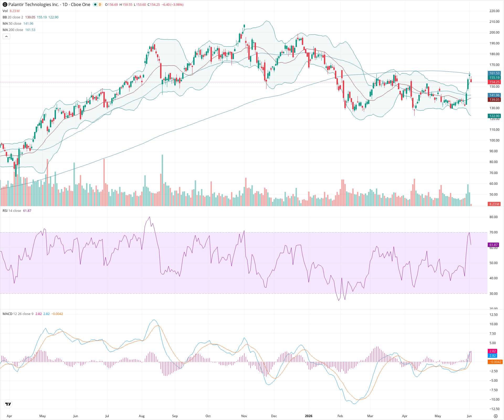
Task: Click the blue 2.82 MACD axis tag
Action: coord(492,355)
